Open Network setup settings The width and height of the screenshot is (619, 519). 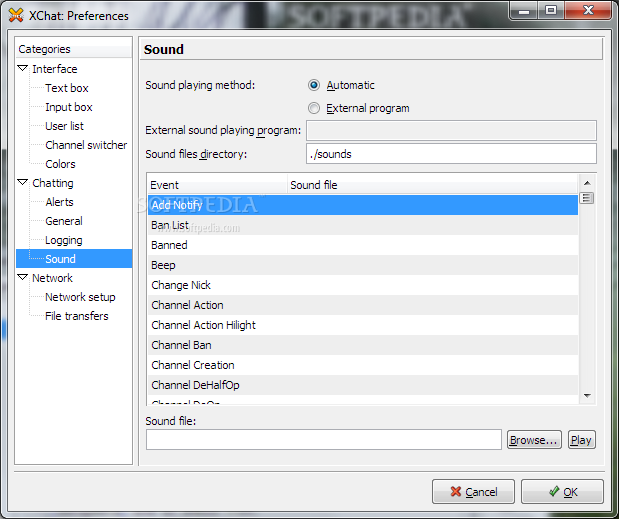pos(80,297)
